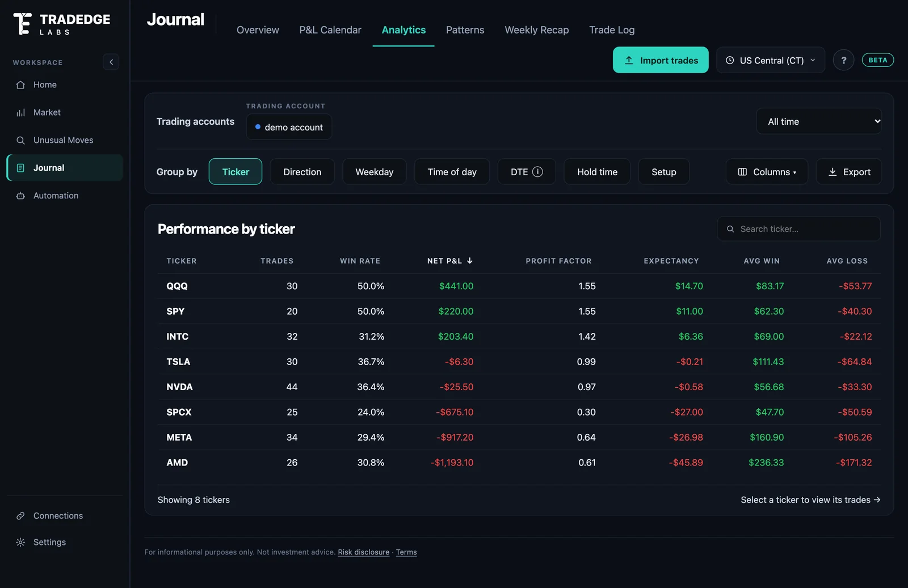Open the Automation section
908x588 pixels.
pos(65,196)
